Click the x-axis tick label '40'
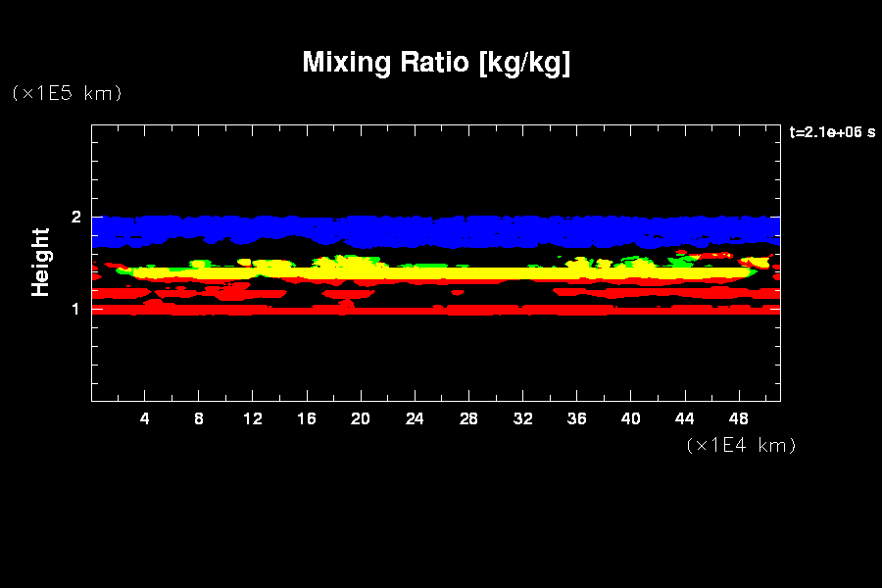 [630, 418]
